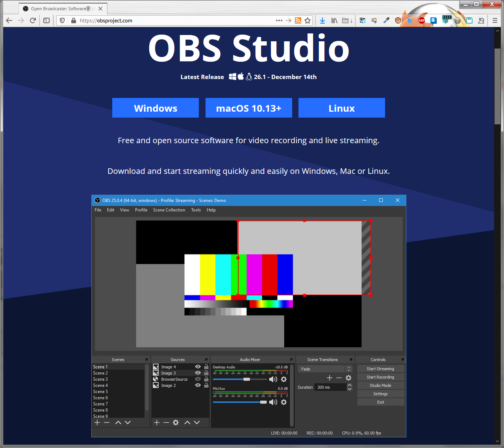Open page actions three-dot menu
The width and height of the screenshot is (504, 448).
pyautogui.click(x=279, y=20)
